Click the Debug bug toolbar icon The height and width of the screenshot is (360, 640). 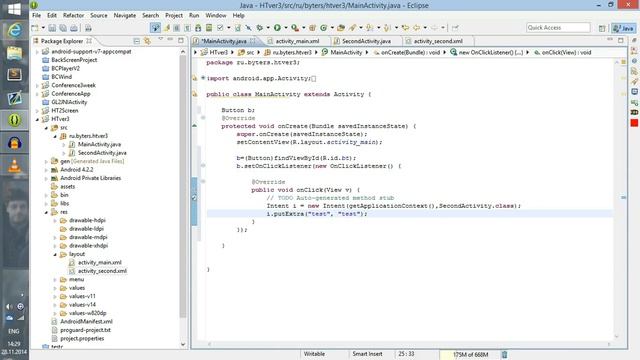pos(260,28)
